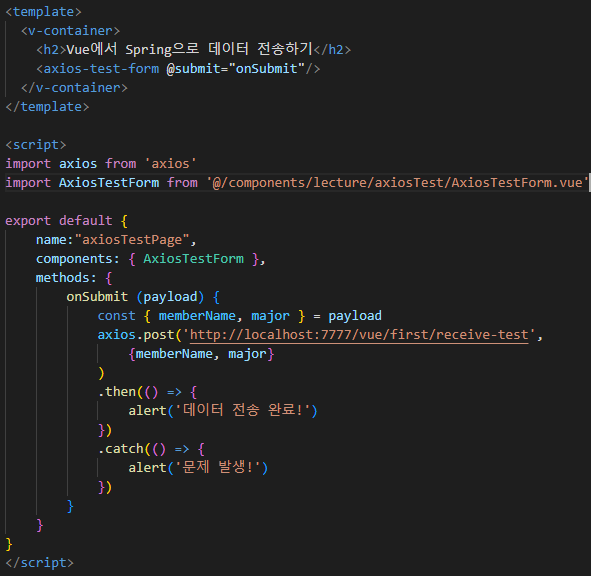Click the '@/components/lecture/axiosTest/AxiosTestForm.vue' path string
591x576 pixels.
397,183
